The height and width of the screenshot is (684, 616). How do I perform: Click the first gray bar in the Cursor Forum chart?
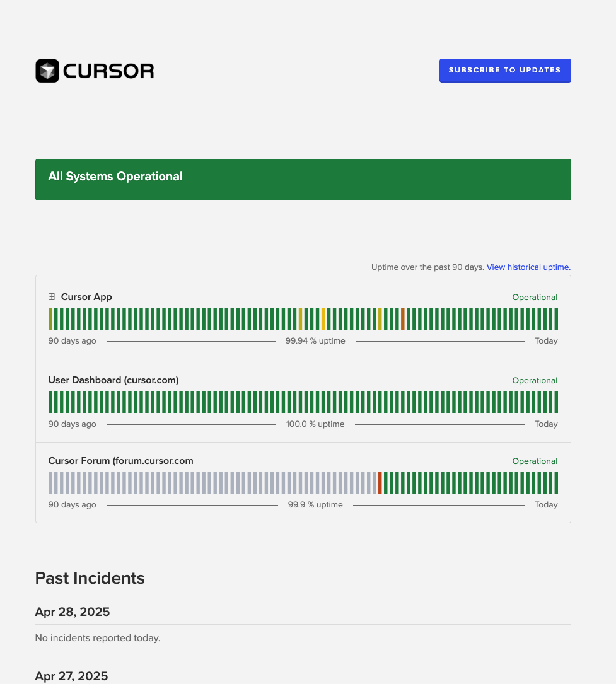pos(50,483)
